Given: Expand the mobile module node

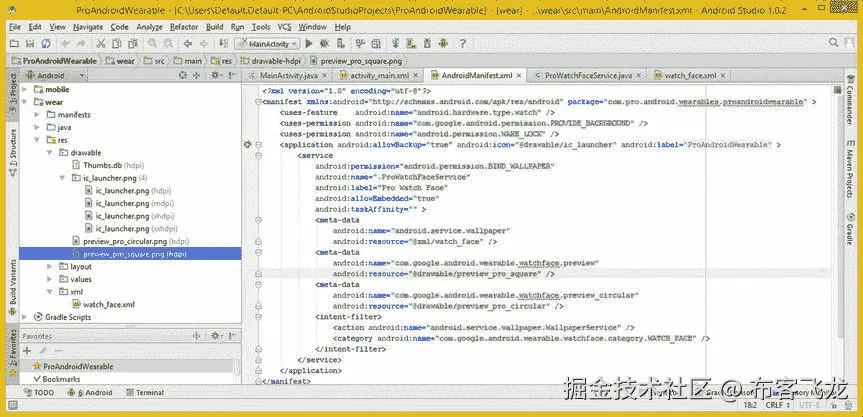Looking at the screenshot, I should point(24,89).
